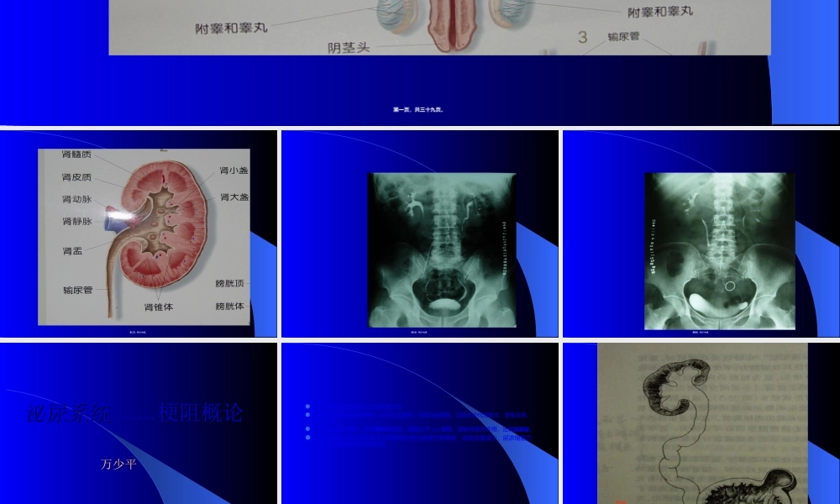This screenshot has height=504, width=840.
Task: Click the 肾皮质 (renal cortex) label
Action: (x=77, y=177)
